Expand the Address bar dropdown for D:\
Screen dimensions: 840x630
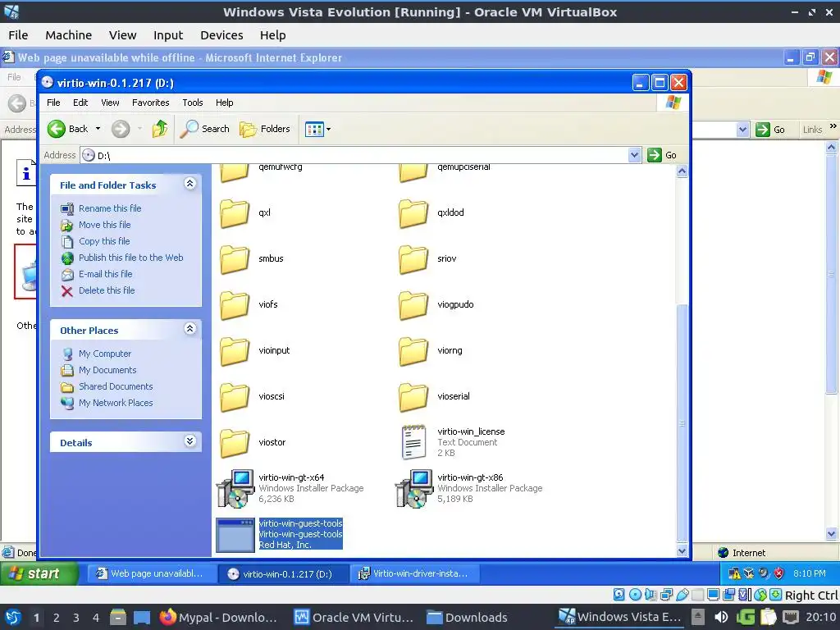634,155
